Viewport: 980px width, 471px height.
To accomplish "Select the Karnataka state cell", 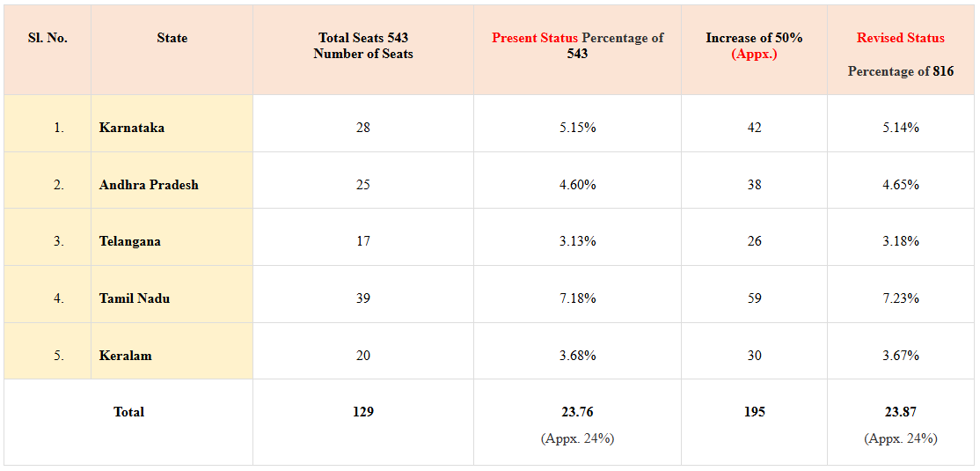I will [132, 128].
